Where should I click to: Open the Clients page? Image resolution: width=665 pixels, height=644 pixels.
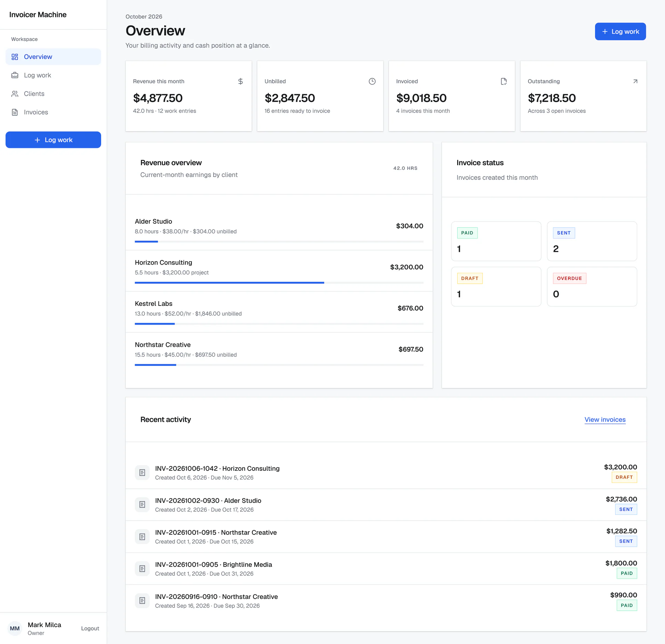click(53, 94)
